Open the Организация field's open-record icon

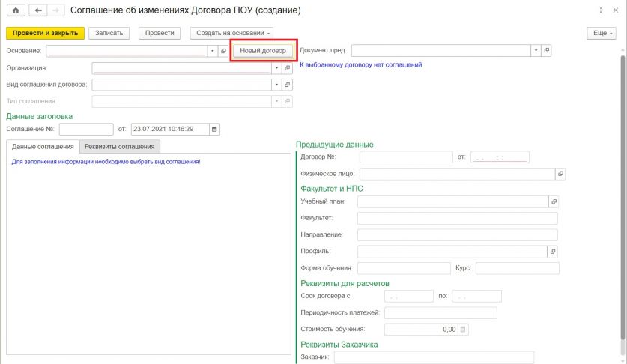[x=287, y=68]
